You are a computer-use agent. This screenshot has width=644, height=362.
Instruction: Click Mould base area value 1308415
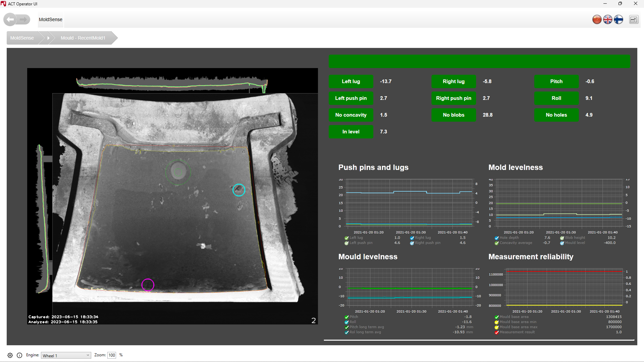pyautogui.click(x=613, y=317)
